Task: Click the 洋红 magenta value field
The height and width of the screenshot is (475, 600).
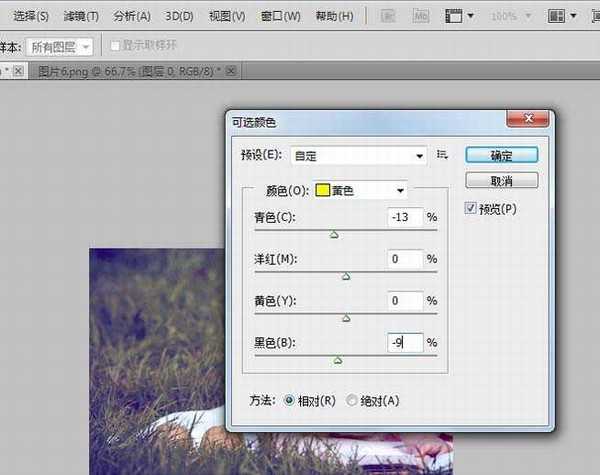Action: click(405, 259)
